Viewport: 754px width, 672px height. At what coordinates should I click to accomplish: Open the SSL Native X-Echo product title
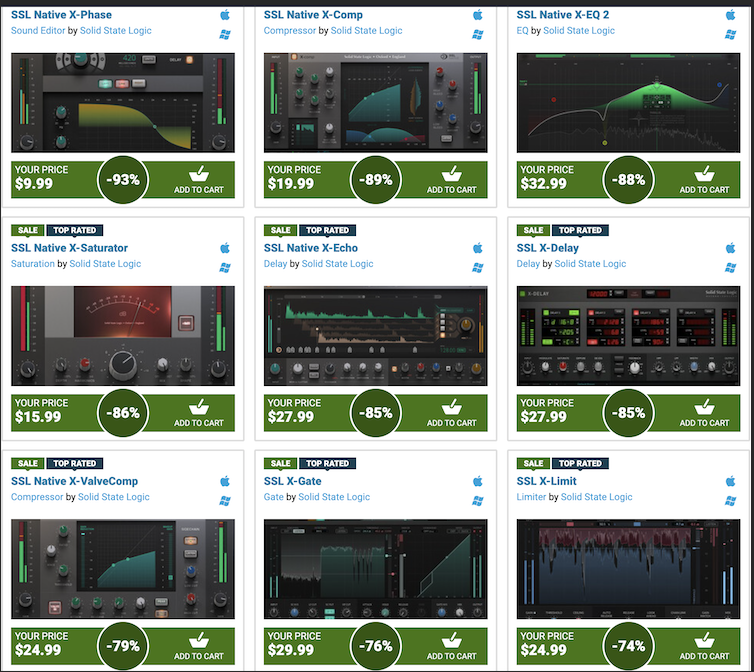311,248
